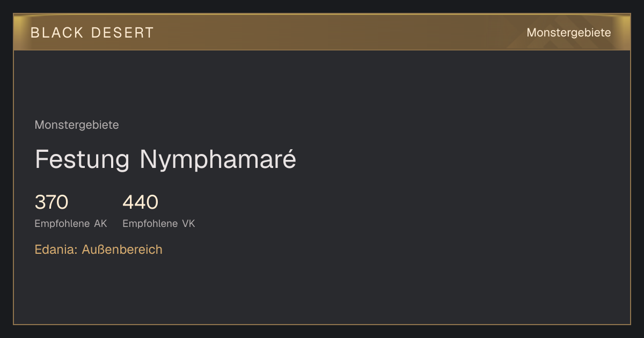Image resolution: width=644 pixels, height=338 pixels.
Task: Select the 370 attack value
Action: pyautogui.click(x=52, y=202)
